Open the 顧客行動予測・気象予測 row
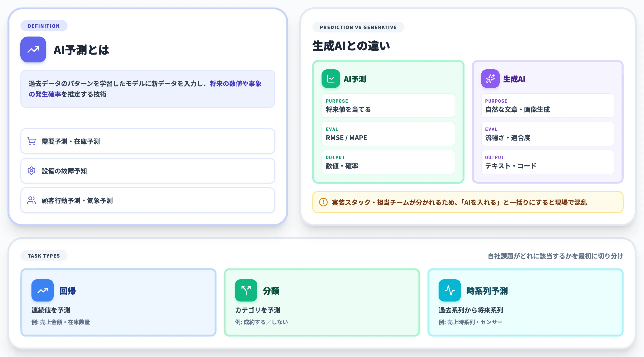 tap(148, 200)
